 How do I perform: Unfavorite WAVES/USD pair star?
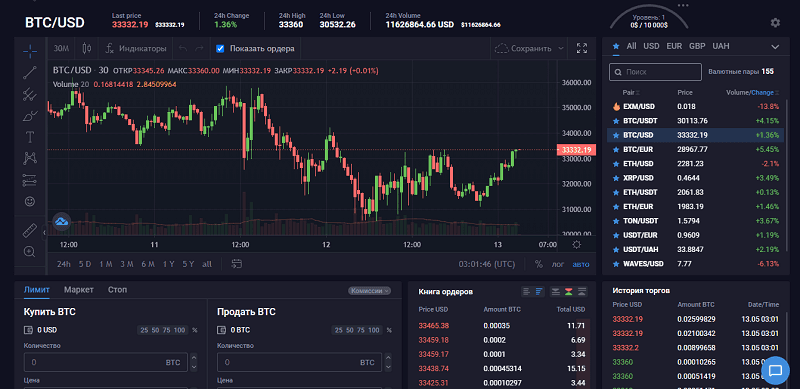coord(616,264)
